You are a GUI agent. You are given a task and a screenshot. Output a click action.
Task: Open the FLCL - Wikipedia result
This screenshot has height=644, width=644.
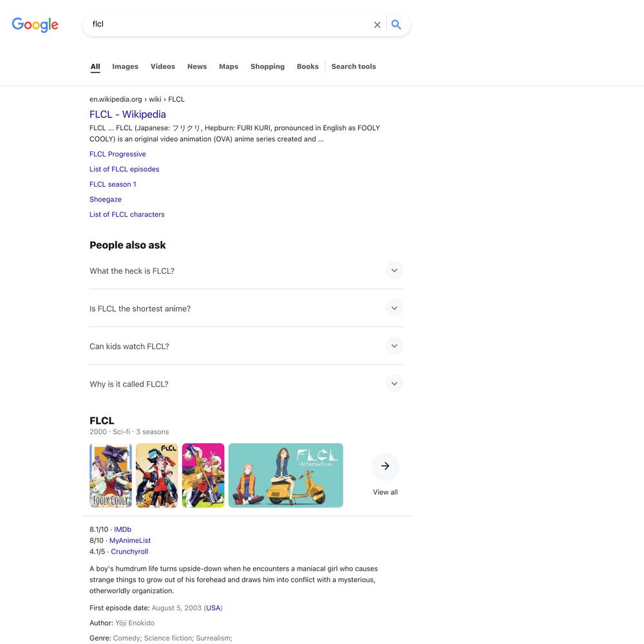click(x=128, y=114)
